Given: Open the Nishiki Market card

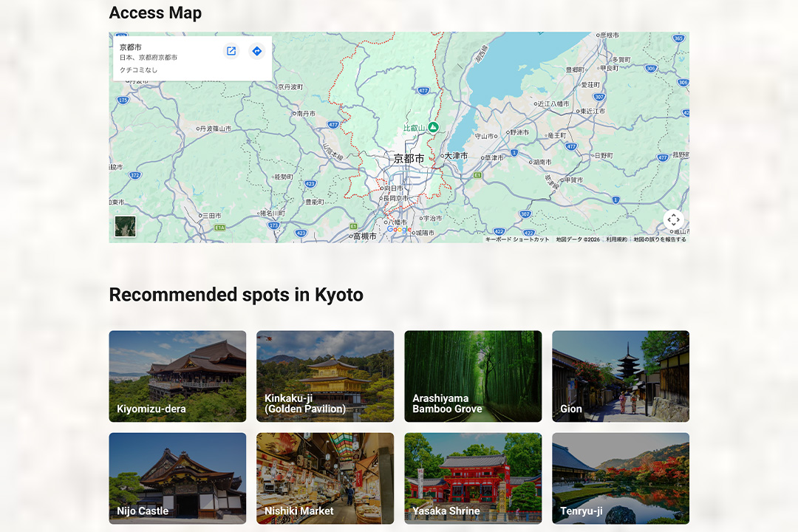Looking at the screenshot, I should [x=325, y=478].
